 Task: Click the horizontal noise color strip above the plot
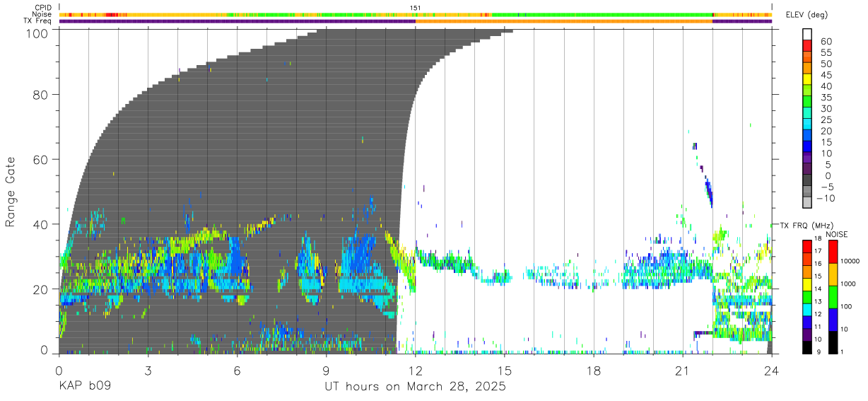tap(415, 14)
